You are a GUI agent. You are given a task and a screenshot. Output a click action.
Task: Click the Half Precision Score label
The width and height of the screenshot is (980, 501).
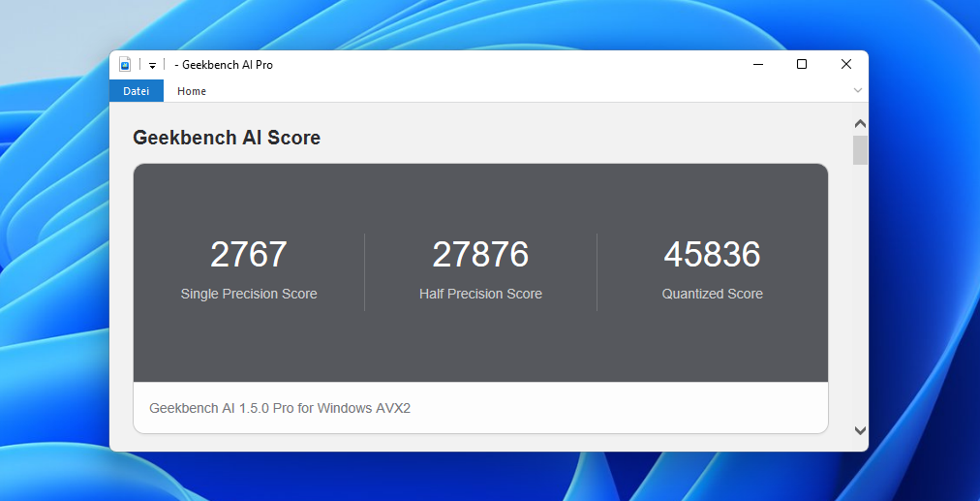coord(480,294)
